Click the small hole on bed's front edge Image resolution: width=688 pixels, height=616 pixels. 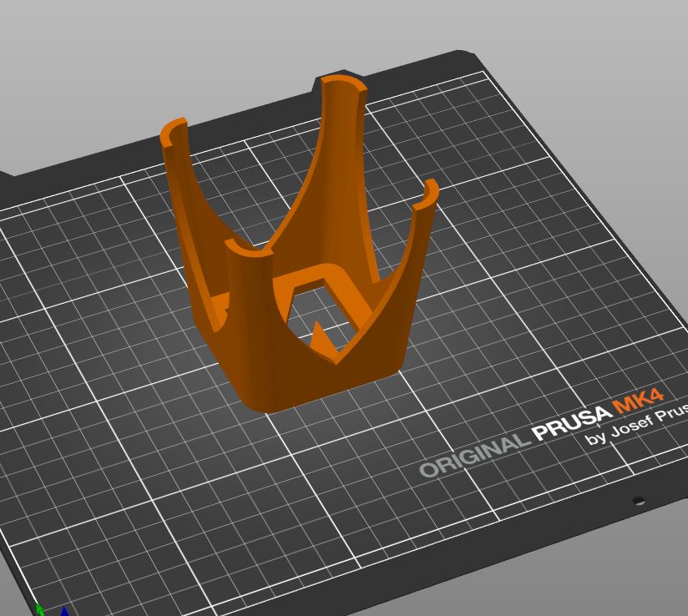click(639, 501)
